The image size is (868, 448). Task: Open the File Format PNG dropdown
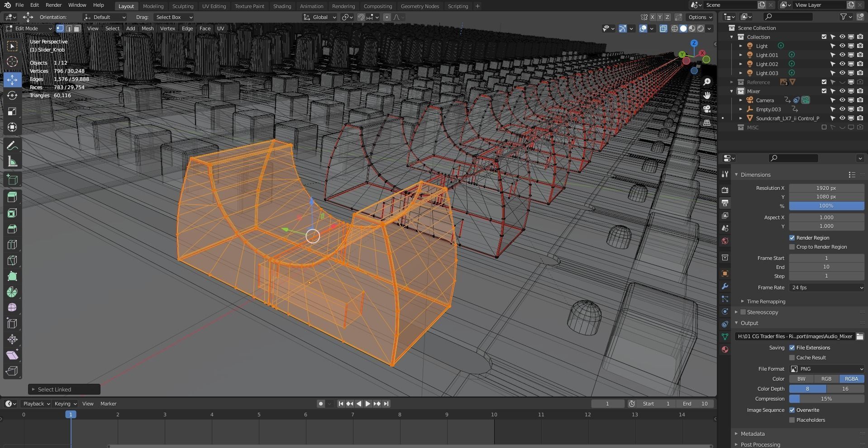(827, 369)
